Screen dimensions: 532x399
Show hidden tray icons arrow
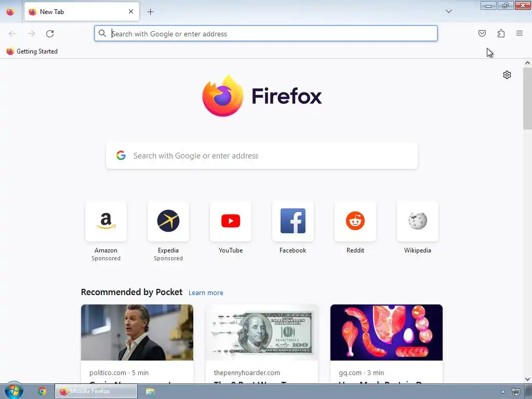click(x=503, y=392)
